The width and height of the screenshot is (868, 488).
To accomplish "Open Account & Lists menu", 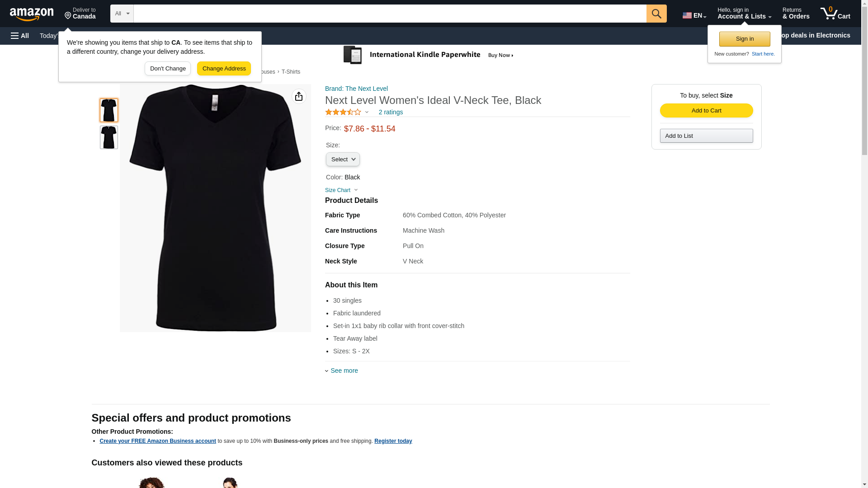I will [744, 14].
